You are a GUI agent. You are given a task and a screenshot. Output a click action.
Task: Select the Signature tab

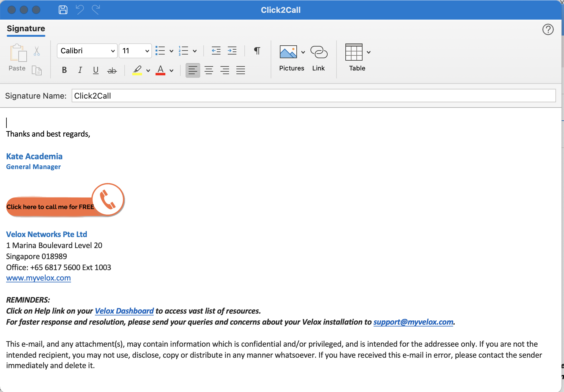(x=26, y=29)
